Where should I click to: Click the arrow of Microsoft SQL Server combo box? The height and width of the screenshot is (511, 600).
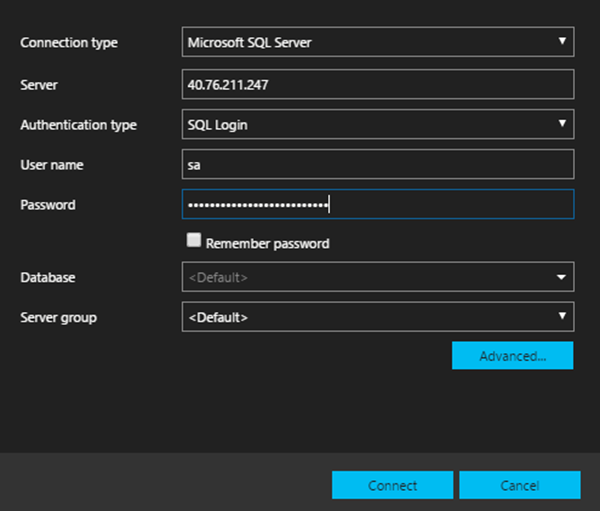(563, 42)
